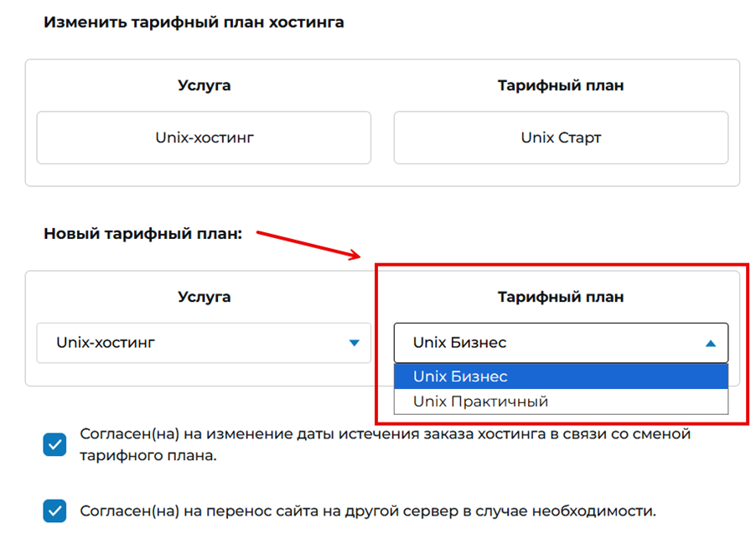Click the label text about moving site to another server
The image size is (756, 539).
coord(367,510)
